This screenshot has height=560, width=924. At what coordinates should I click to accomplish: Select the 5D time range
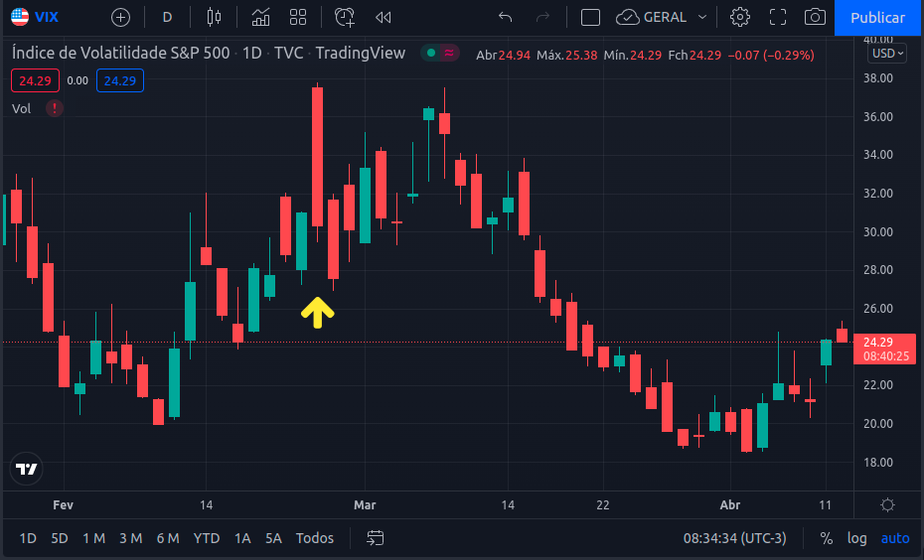click(x=59, y=538)
